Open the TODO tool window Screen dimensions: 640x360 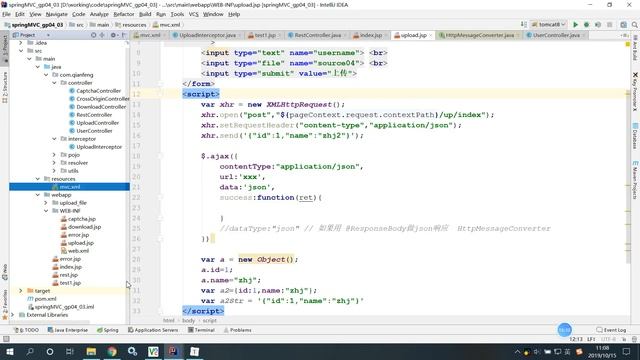[26, 330]
